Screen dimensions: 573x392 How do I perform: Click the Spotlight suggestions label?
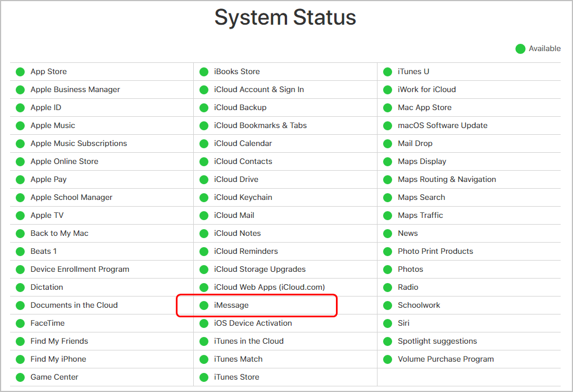[x=438, y=341]
